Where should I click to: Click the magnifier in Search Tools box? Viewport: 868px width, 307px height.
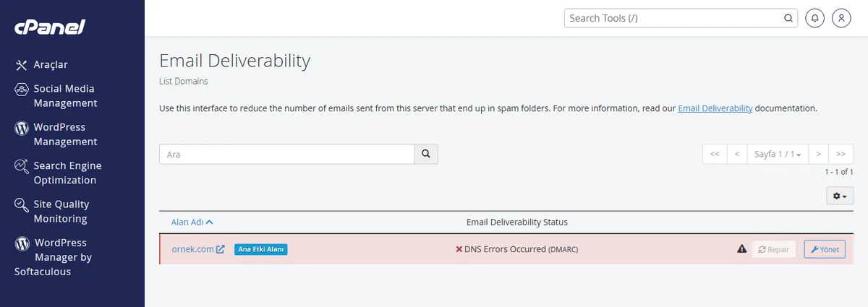788,18
